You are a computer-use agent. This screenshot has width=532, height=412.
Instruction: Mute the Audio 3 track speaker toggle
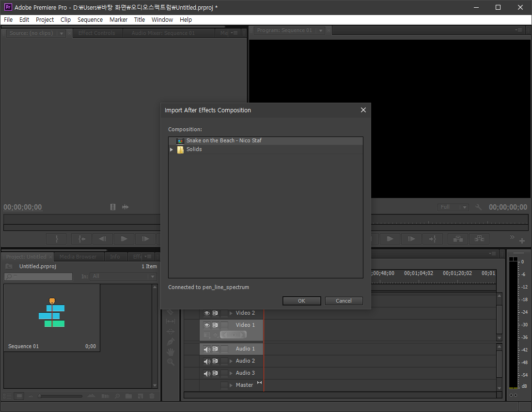(x=207, y=373)
